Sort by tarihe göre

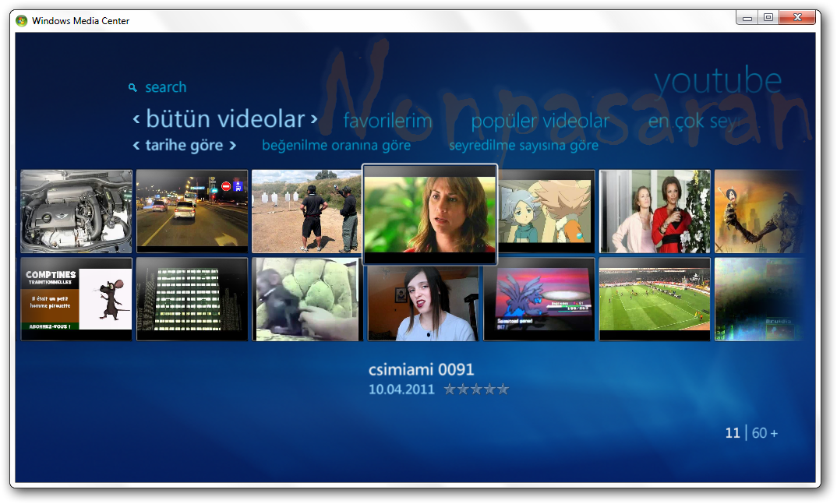coord(184,145)
